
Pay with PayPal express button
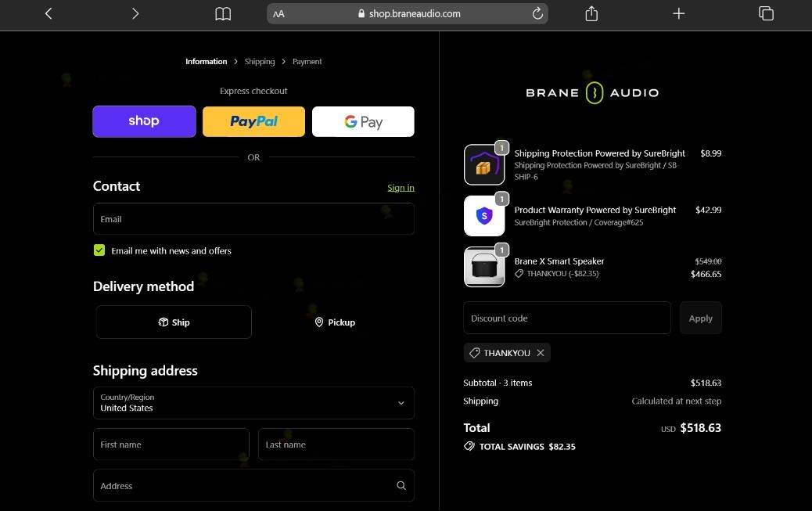pyautogui.click(x=253, y=121)
